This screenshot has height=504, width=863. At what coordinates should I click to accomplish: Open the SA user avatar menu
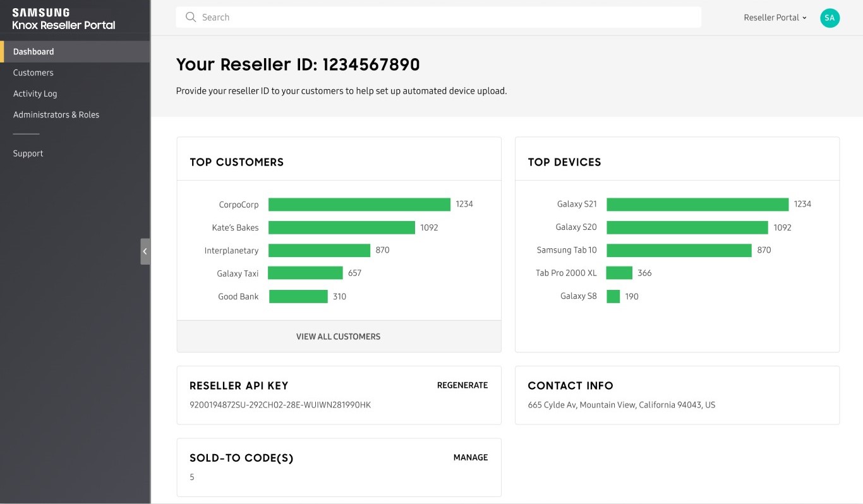[830, 18]
